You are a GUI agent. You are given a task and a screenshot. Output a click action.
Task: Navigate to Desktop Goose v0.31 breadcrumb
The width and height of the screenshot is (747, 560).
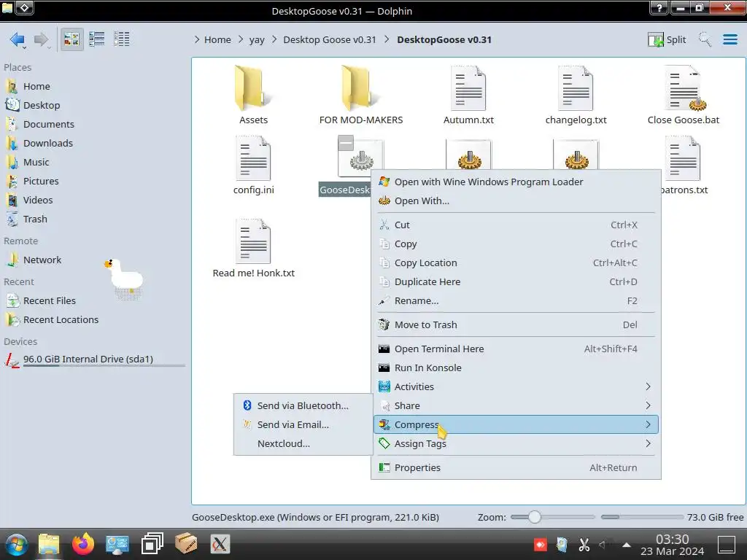[330, 39]
